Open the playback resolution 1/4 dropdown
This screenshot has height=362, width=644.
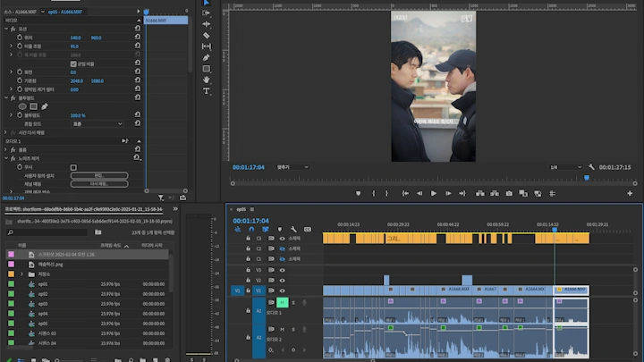click(564, 167)
